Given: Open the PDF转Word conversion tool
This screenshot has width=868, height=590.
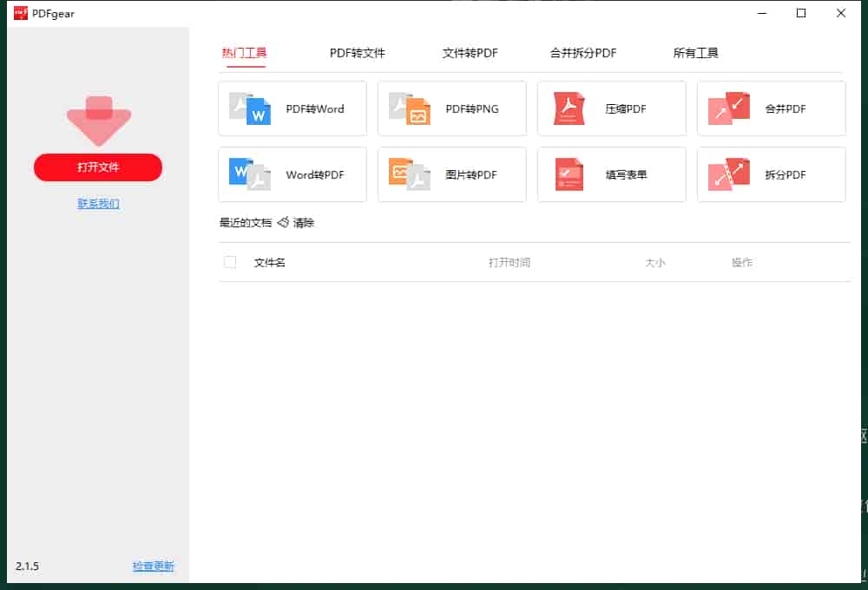Looking at the screenshot, I should click(x=292, y=108).
